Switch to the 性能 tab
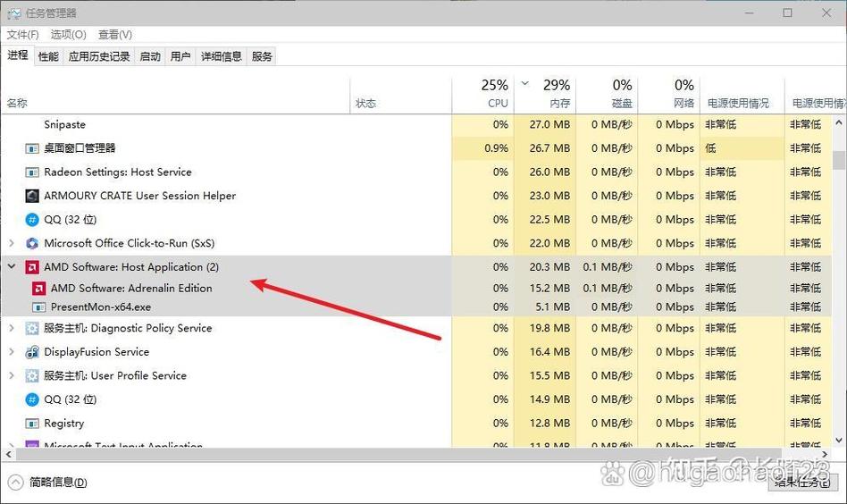 tap(48, 56)
